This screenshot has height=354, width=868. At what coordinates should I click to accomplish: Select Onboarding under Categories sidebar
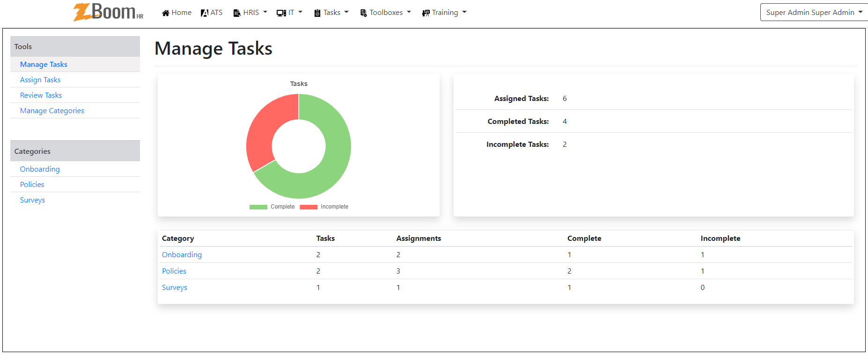click(40, 169)
